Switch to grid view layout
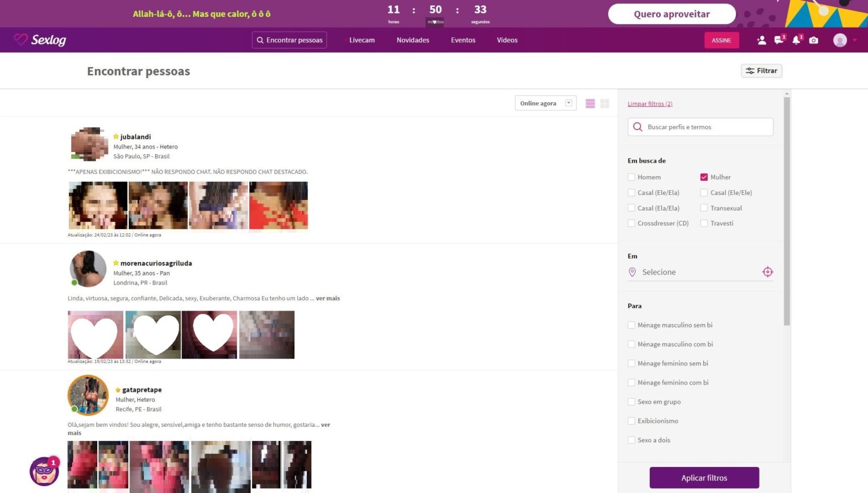 coord(605,103)
